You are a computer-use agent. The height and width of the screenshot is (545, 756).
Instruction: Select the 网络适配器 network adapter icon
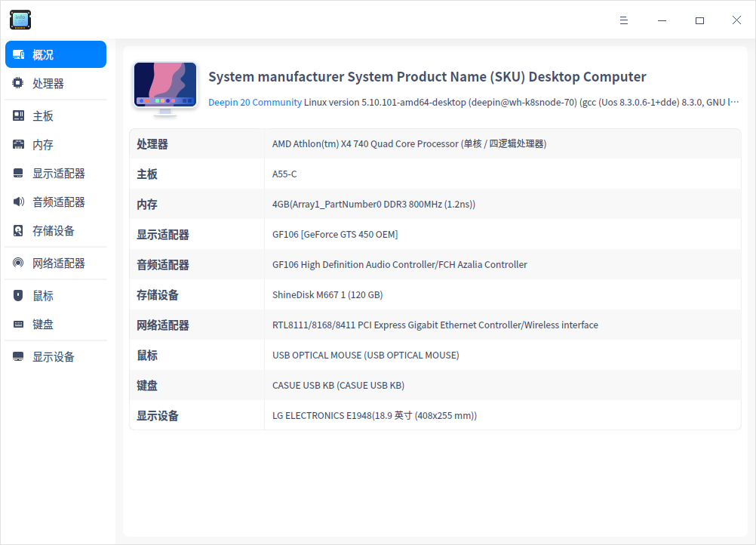click(17, 263)
